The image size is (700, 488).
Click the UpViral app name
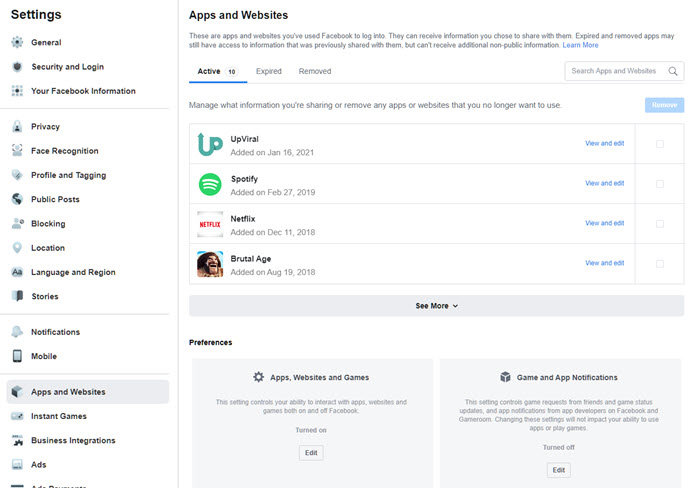(244, 139)
